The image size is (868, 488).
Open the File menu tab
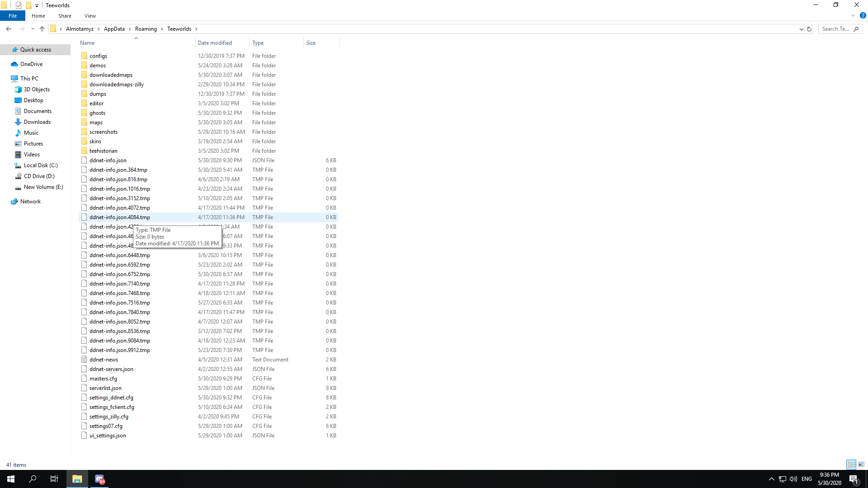pyautogui.click(x=13, y=16)
